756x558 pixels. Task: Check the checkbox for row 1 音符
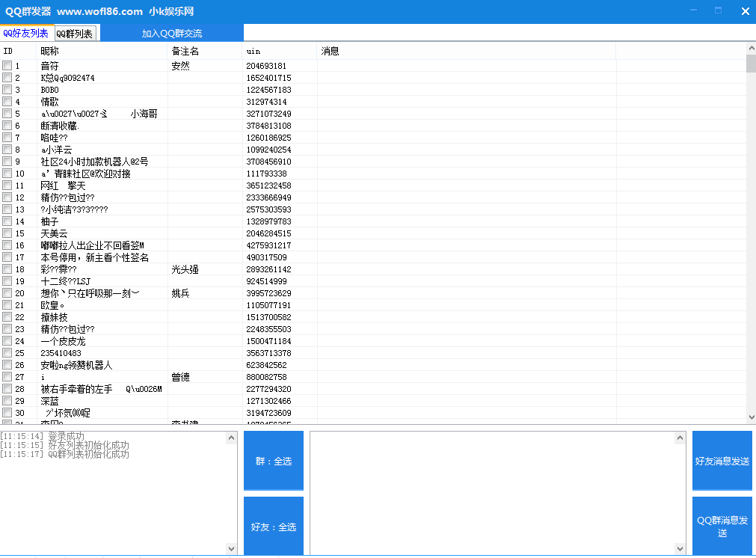point(7,66)
